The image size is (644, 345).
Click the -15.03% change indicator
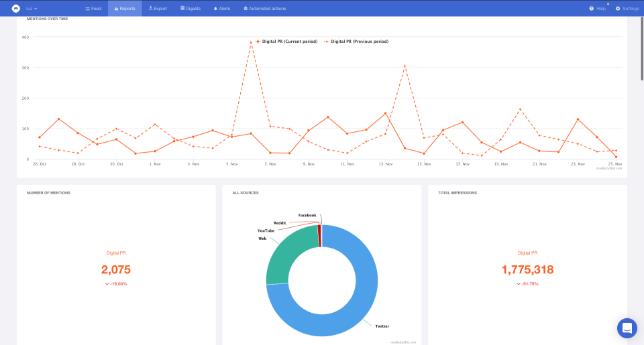(x=116, y=284)
